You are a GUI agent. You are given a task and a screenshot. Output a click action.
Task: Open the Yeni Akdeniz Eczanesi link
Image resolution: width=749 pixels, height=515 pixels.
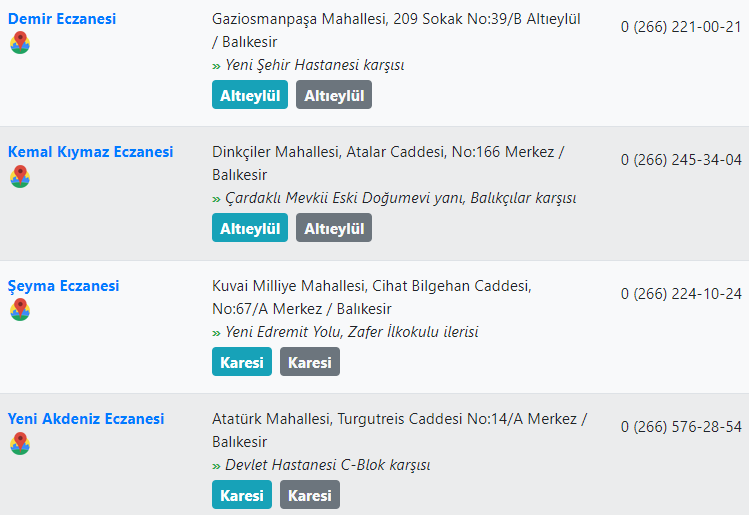point(86,419)
